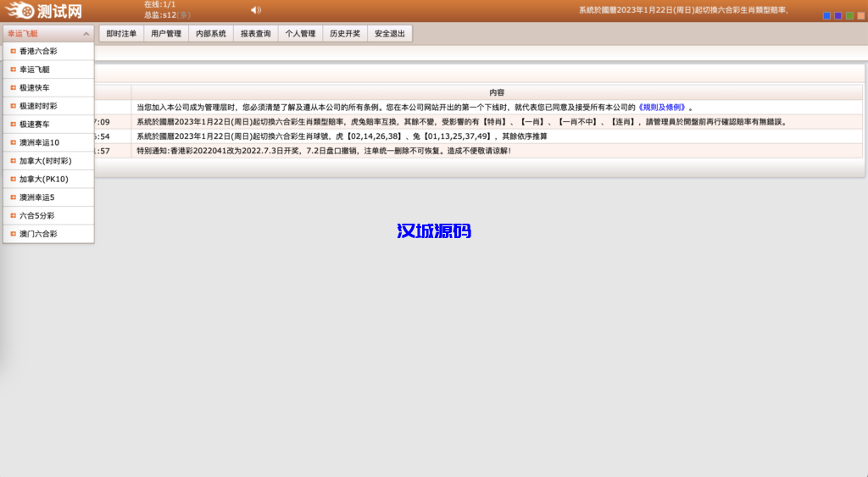Select the purple theme color swatch
Viewport: 868px width, 477px height.
click(838, 15)
